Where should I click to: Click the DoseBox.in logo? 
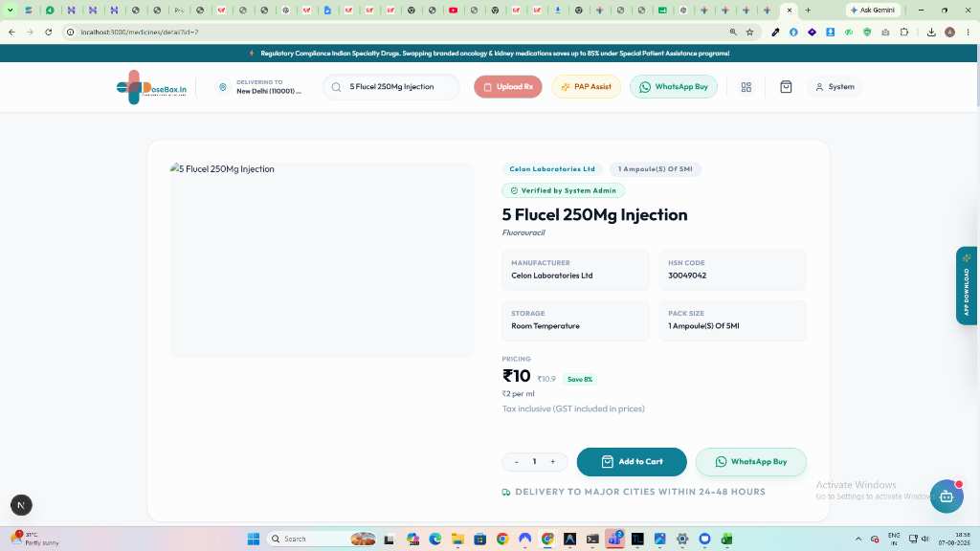point(151,87)
